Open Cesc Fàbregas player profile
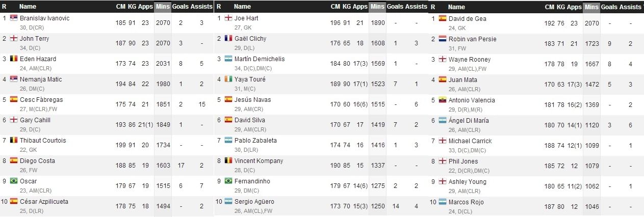Screen dimensions: 644x217 click(x=42, y=99)
